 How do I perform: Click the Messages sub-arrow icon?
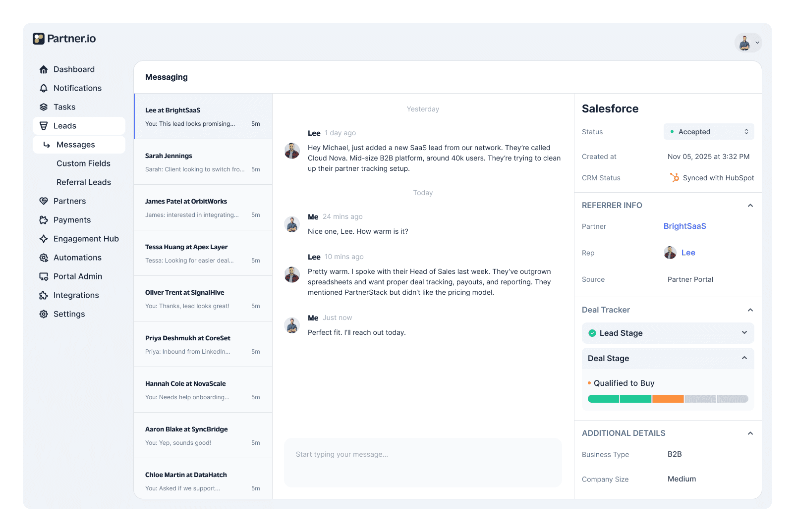[x=47, y=145]
